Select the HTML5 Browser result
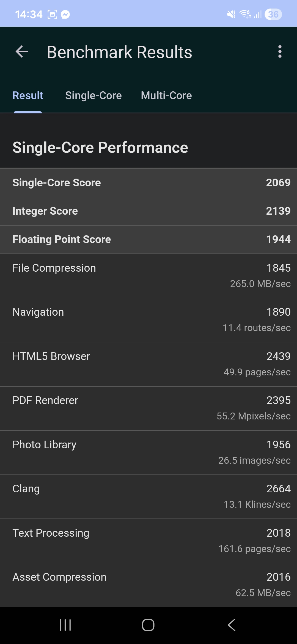This screenshot has width=297, height=644. tap(148, 364)
